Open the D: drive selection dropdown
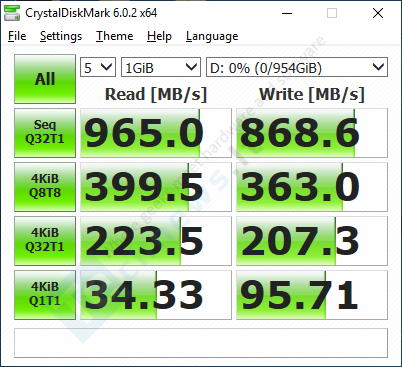402x367 pixels. tap(297, 67)
